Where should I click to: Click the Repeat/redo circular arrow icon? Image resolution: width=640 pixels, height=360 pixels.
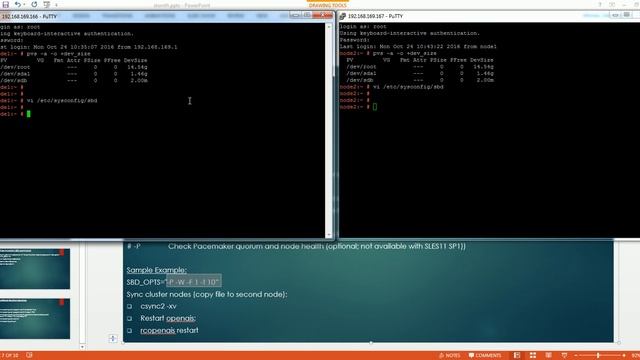(34, 4)
